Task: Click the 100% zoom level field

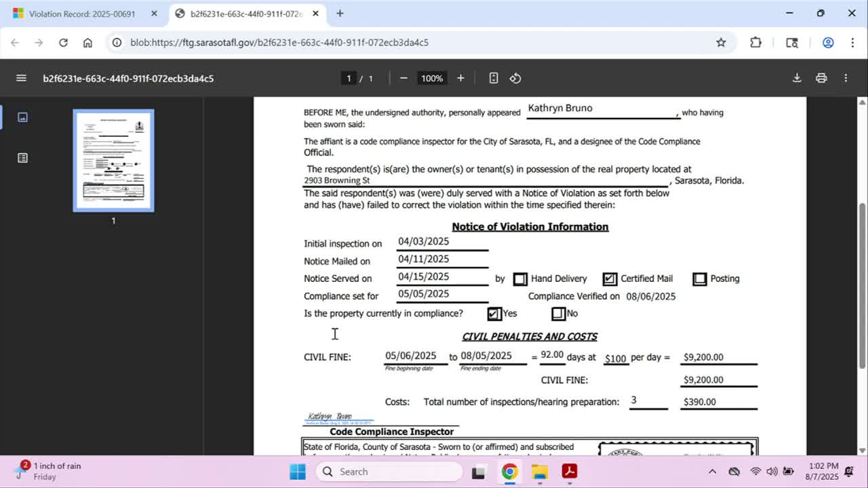Action: point(432,78)
